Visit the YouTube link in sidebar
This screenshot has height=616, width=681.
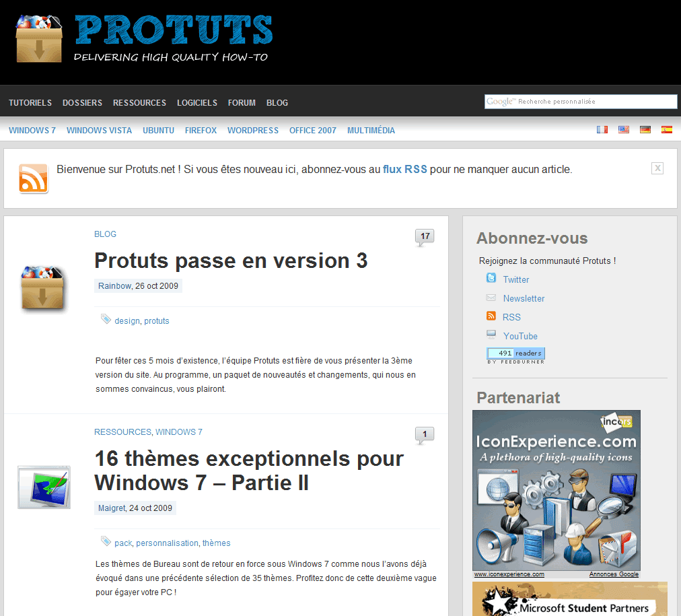[520, 336]
